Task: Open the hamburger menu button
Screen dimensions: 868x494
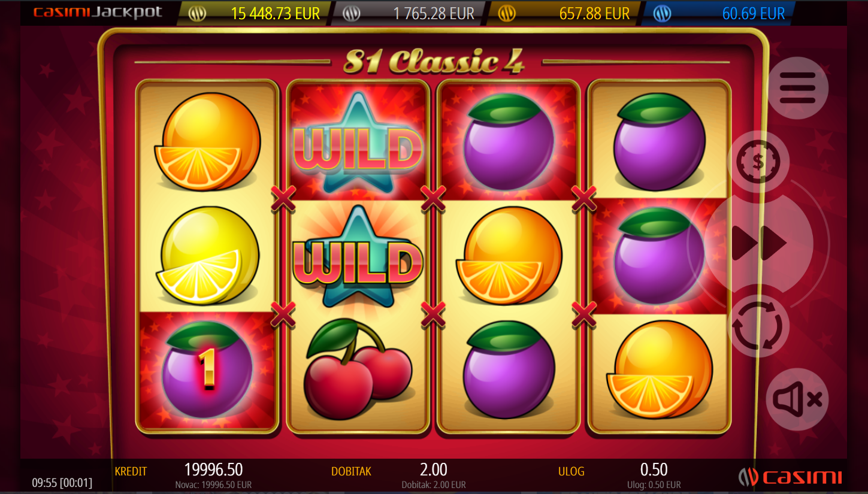Action: [x=797, y=87]
